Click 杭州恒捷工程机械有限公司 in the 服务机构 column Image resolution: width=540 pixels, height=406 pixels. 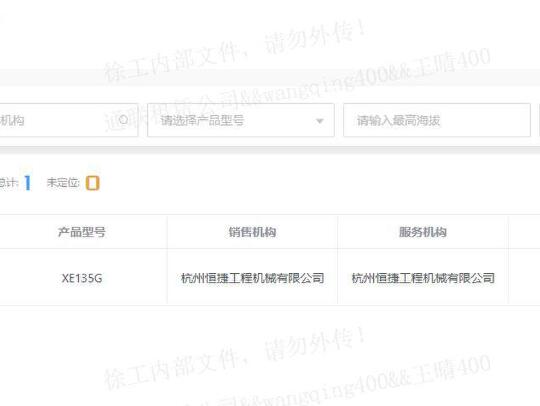(423, 278)
